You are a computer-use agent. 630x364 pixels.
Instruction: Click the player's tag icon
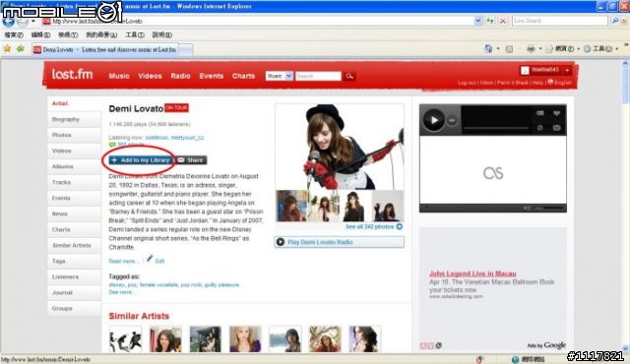[x=540, y=113]
